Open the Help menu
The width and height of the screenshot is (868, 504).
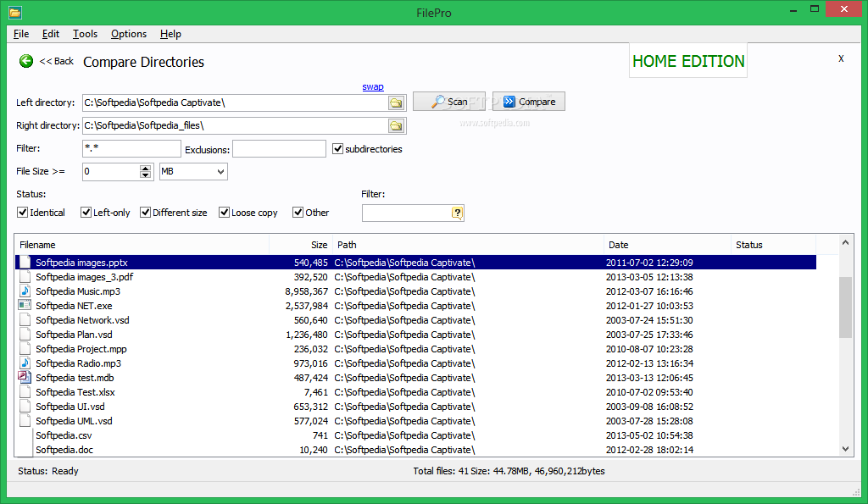click(x=170, y=34)
